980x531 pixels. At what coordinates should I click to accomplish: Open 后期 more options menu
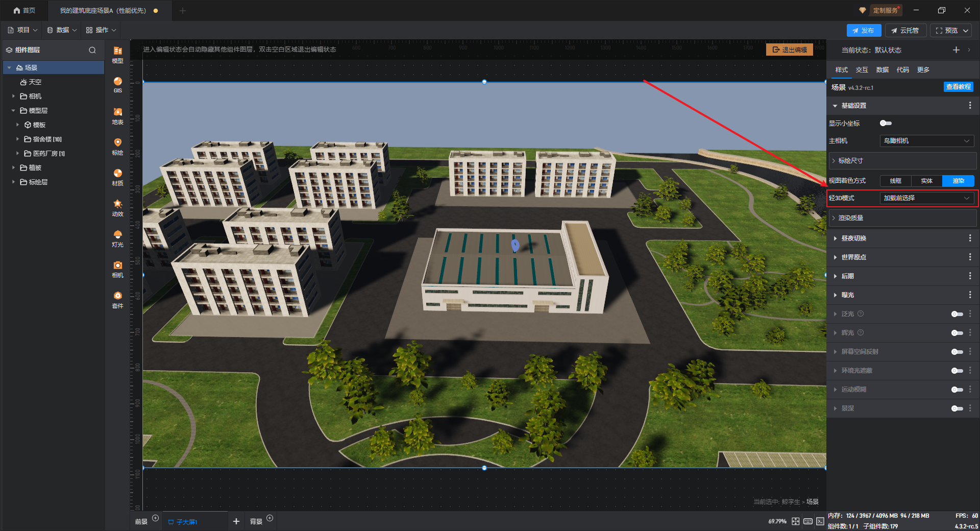point(970,276)
